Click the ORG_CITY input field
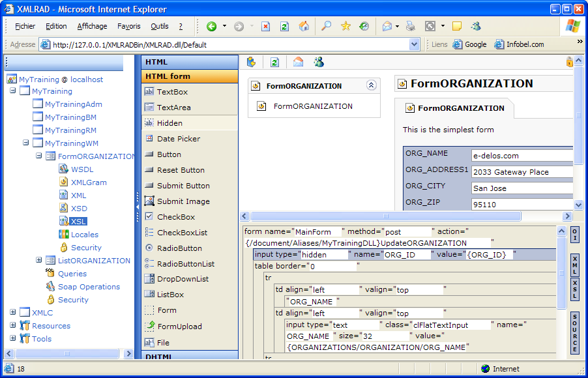 point(522,188)
